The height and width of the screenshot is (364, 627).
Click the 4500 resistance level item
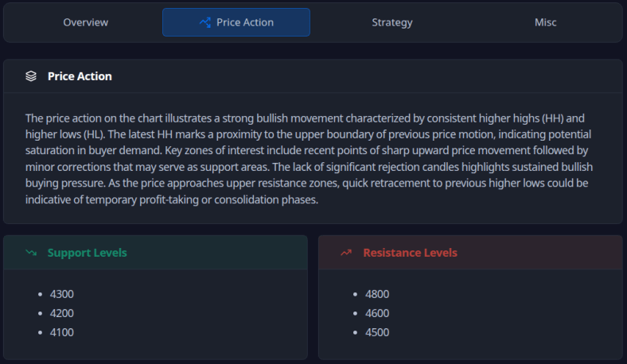(x=377, y=332)
